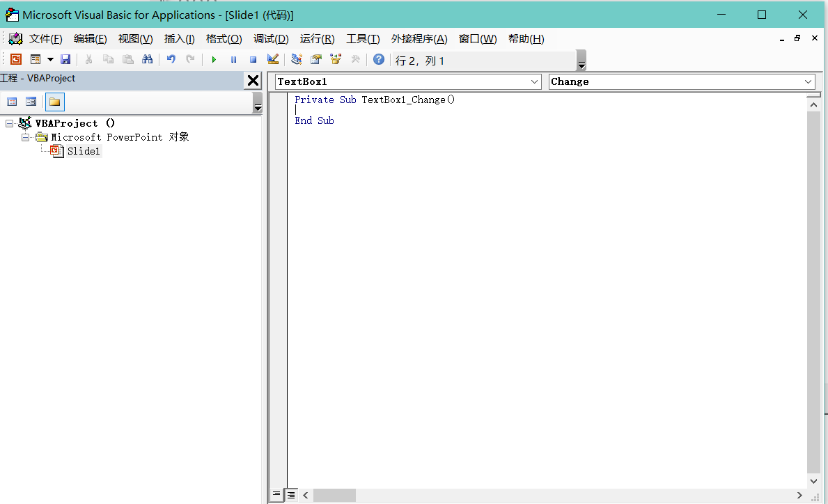This screenshot has width=828, height=504.
Task: Open the Object Browser toolbar icon
Action: point(336,60)
